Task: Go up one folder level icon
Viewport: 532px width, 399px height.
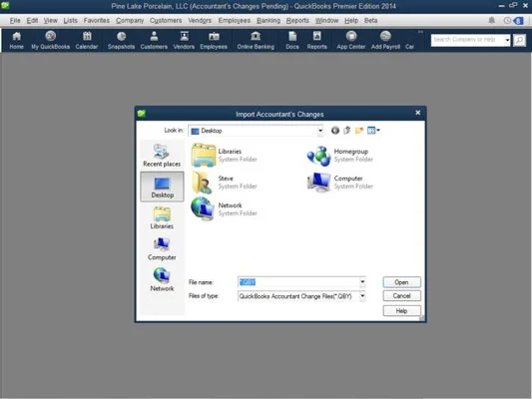Action: (347, 131)
